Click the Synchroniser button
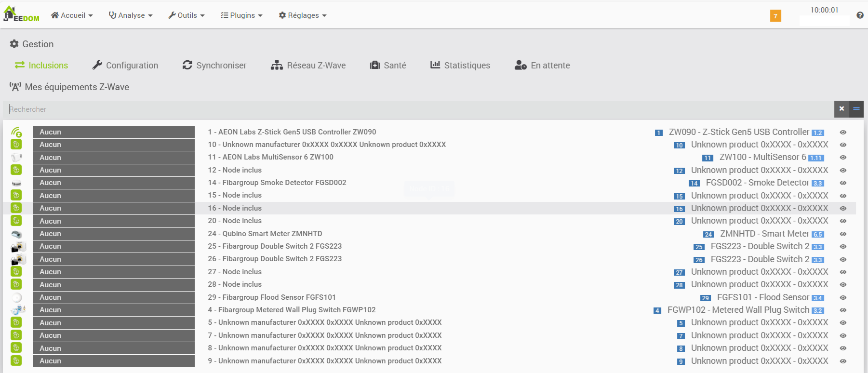The width and height of the screenshot is (868, 373). pos(214,66)
